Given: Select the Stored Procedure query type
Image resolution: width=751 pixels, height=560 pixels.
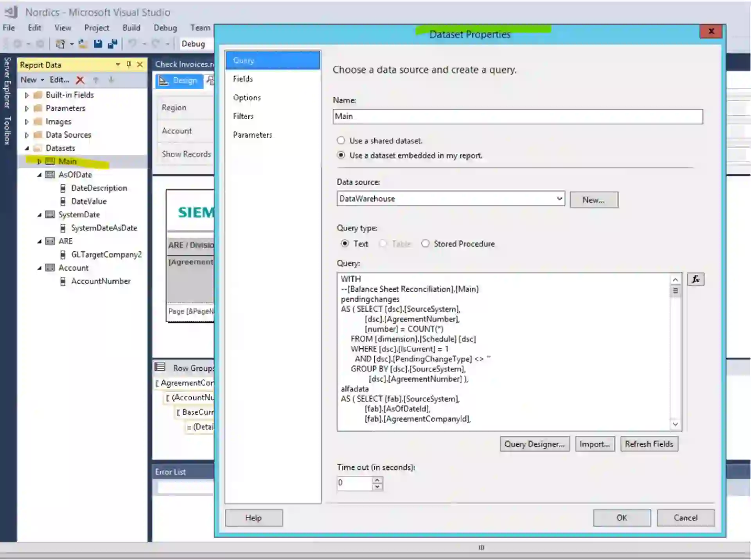Looking at the screenshot, I should [x=425, y=244].
